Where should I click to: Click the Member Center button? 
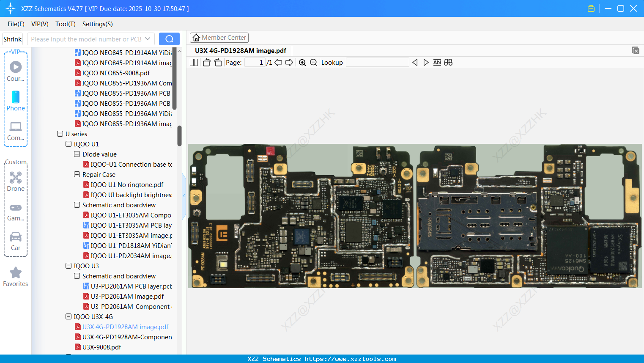pyautogui.click(x=219, y=37)
